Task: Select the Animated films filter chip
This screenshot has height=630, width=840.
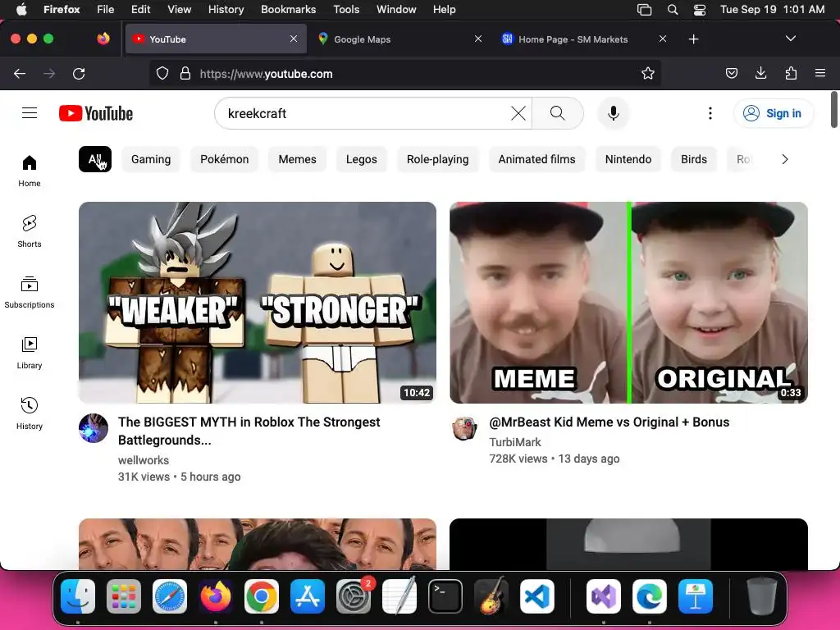Action: [536, 159]
